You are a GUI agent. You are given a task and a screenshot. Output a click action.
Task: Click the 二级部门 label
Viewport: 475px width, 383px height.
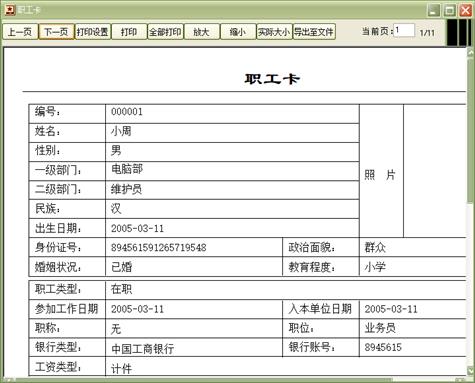click(x=58, y=189)
